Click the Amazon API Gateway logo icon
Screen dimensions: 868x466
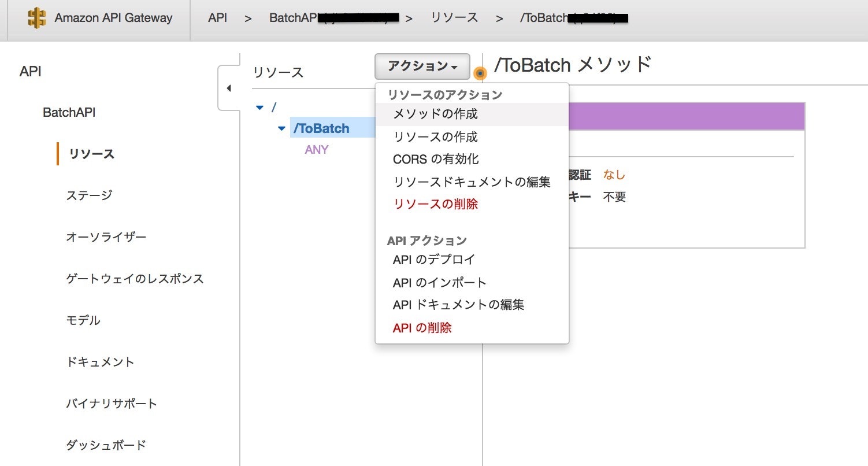(36, 17)
